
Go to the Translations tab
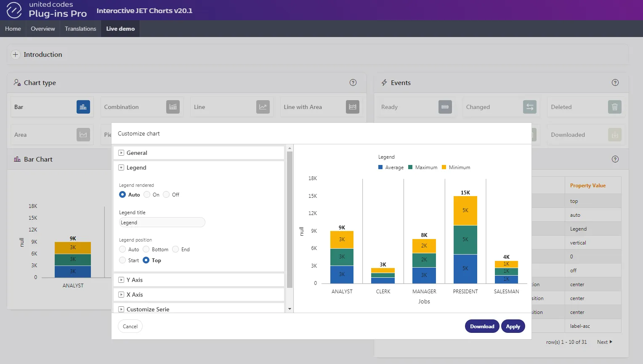click(80, 29)
